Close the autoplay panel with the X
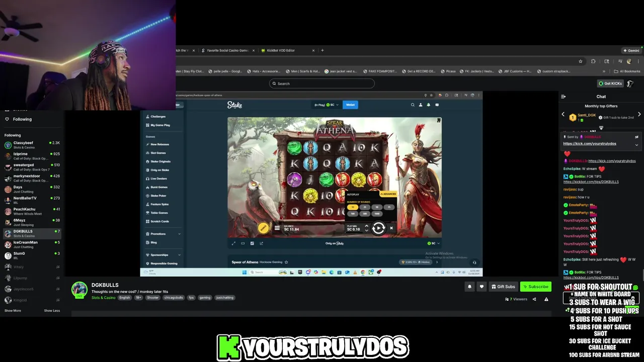The width and height of the screenshot is (644, 362). (391, 228)
